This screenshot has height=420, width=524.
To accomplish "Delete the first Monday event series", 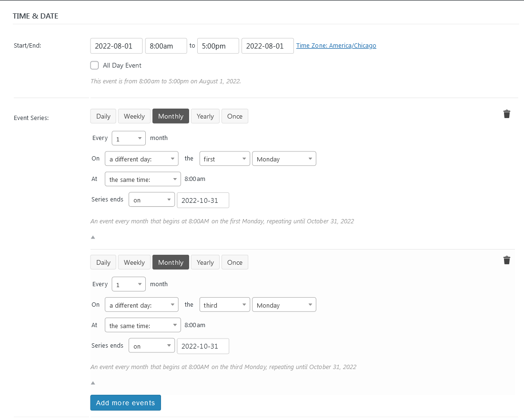I will (506, 114).
